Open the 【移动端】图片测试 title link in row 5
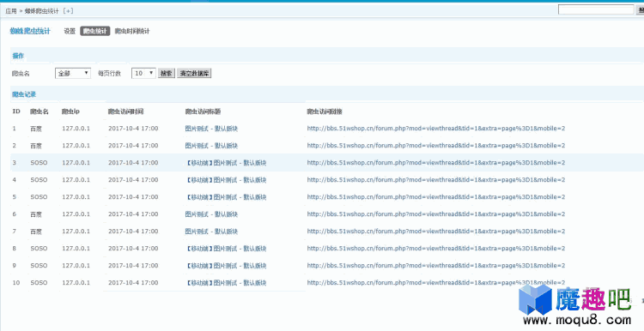The height and width of the screenshot is (331, 644). tap(226, 197)
